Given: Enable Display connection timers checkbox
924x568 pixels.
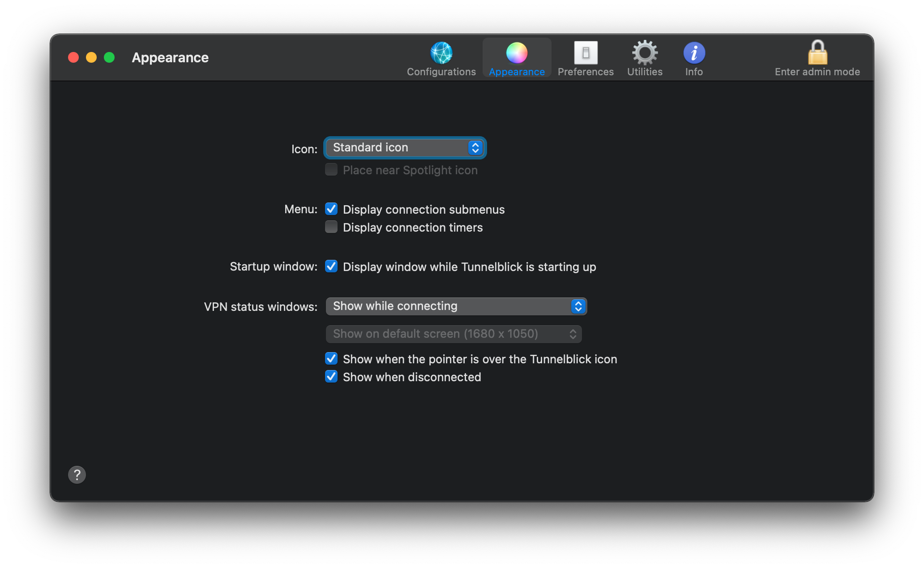Looking at the screenshot, I should [331, 227].
